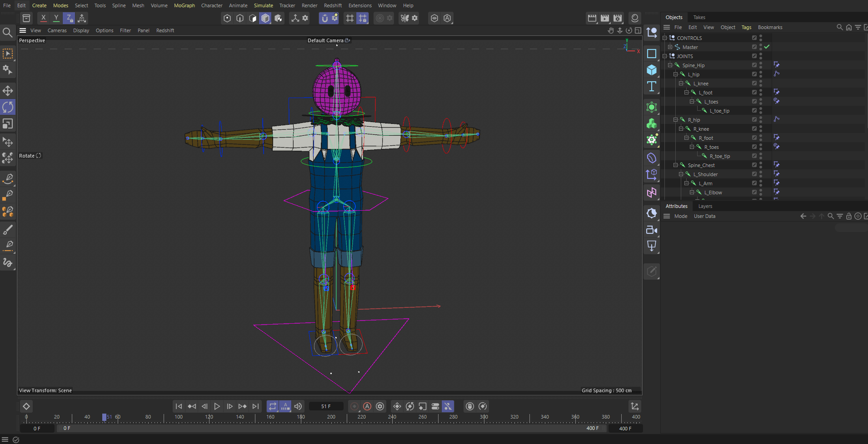
Task: Click the Record Active Objects button
Action: click(354, 406)
